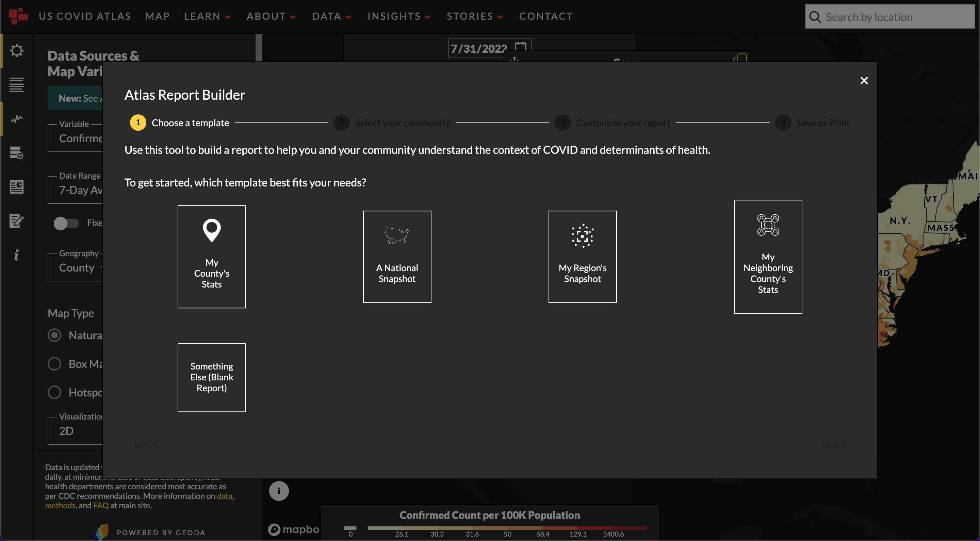Open the FAQ link
This screenshot has height=541, width=980.
pyautogui.click(x=101, y=506)
